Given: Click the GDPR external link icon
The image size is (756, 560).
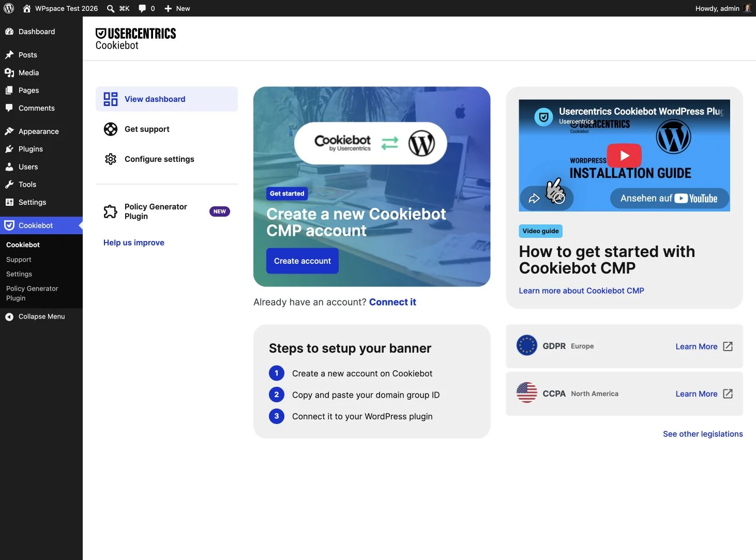Looking at the screenshot, I should [728, 346].
